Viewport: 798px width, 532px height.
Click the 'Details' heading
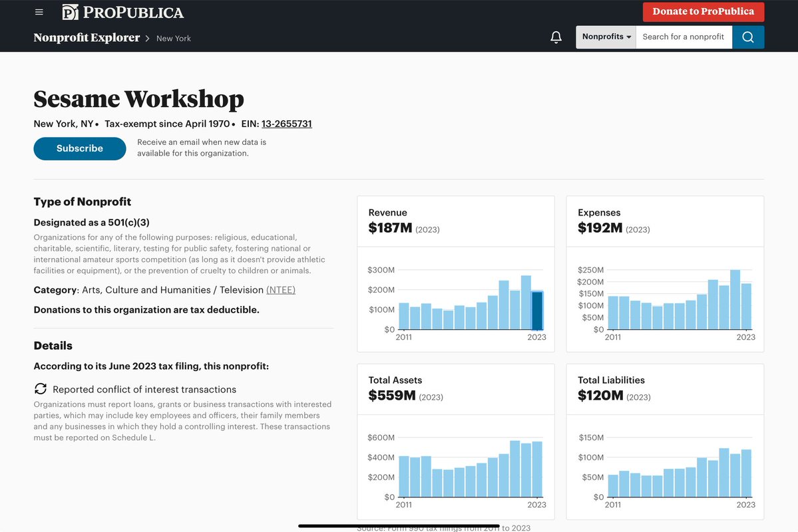pos(53,346)
